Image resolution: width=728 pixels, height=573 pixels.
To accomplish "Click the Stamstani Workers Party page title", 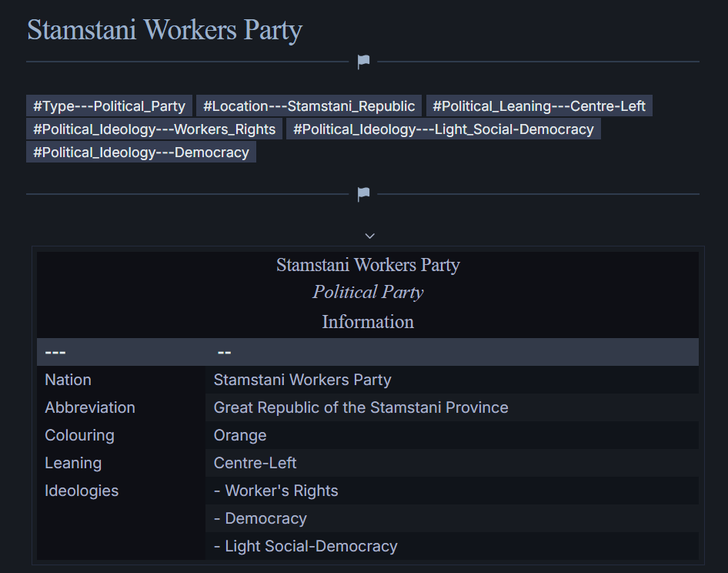I will (165, 30).
